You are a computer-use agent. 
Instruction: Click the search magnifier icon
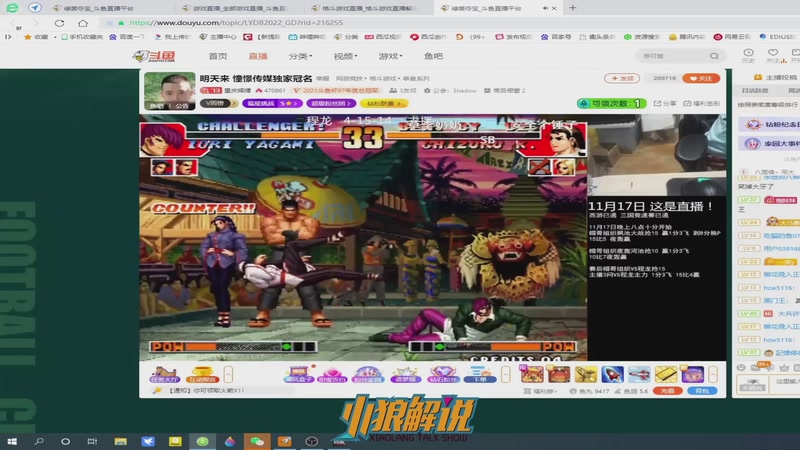[714, 56]
